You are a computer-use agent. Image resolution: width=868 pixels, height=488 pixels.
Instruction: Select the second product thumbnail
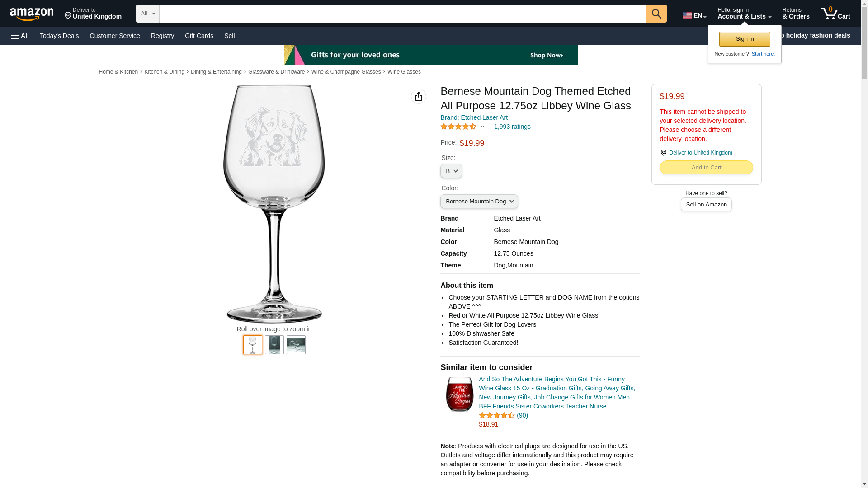pos(274,345)
